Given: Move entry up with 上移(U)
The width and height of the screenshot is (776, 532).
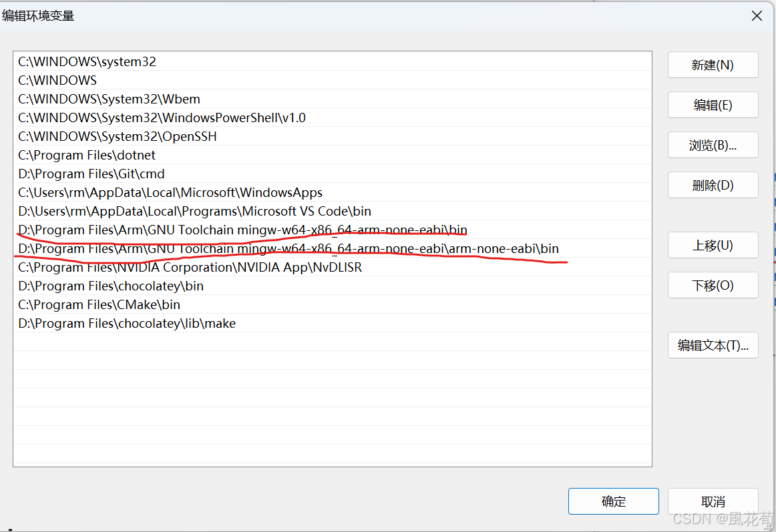Looking at the screenshot, I should (x=713, y=245).
